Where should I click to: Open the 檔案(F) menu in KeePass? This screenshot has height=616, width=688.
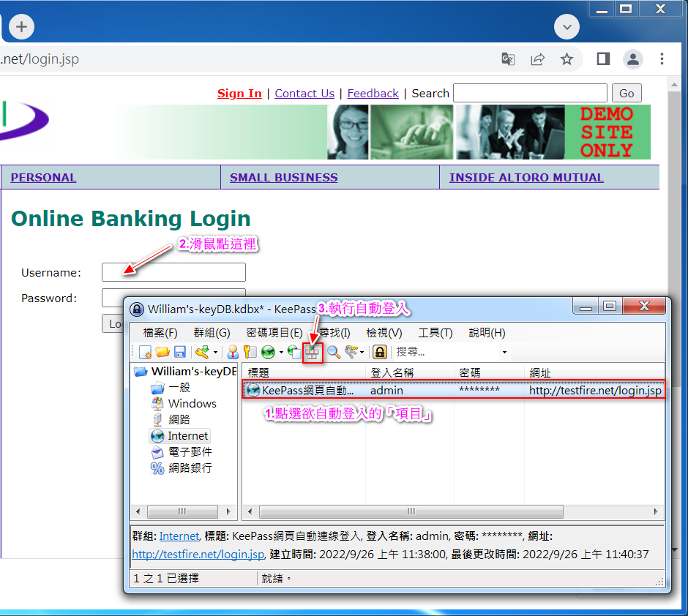[x=160, y=333]
